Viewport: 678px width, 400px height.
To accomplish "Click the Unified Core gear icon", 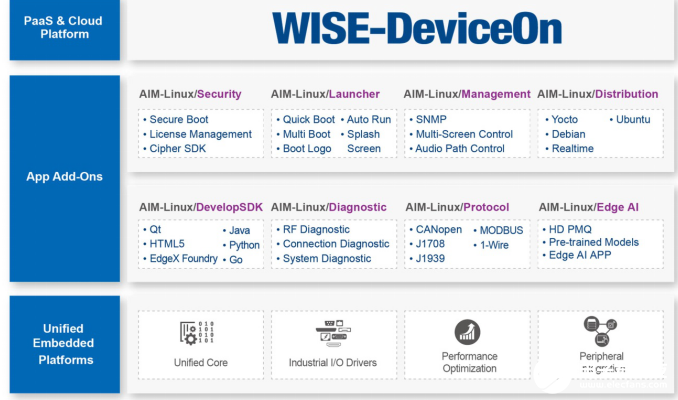I will [197, 333].
